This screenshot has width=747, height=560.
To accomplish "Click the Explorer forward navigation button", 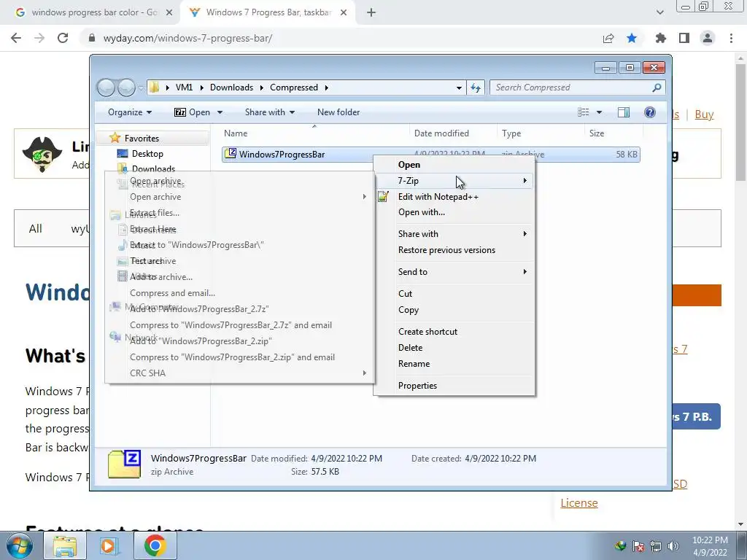I will (x=126, y=87).
